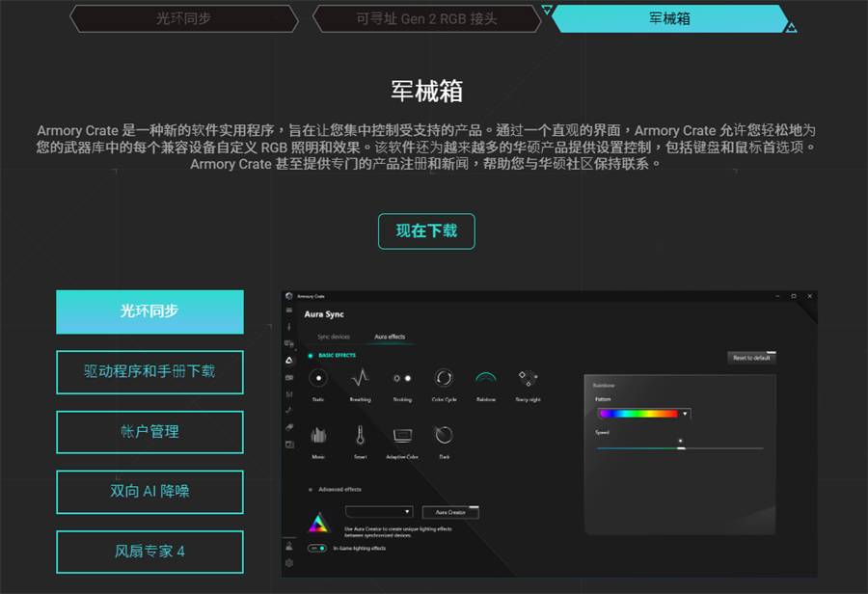Select the Dark lighting effect icon
This screenshot has width=868, height=594.
[x=444, y=436]
